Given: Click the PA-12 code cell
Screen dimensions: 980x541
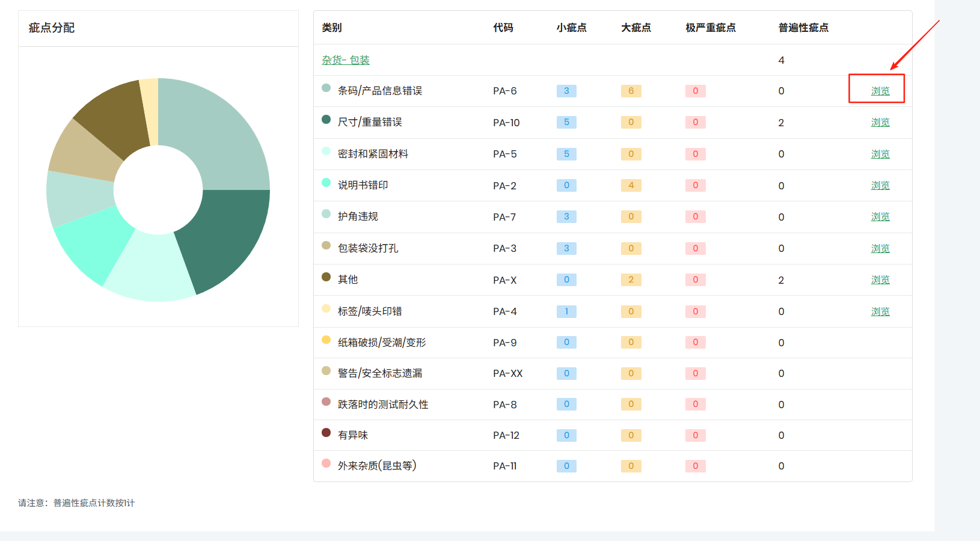Looking at the screenshot, I should pos(506,435).
